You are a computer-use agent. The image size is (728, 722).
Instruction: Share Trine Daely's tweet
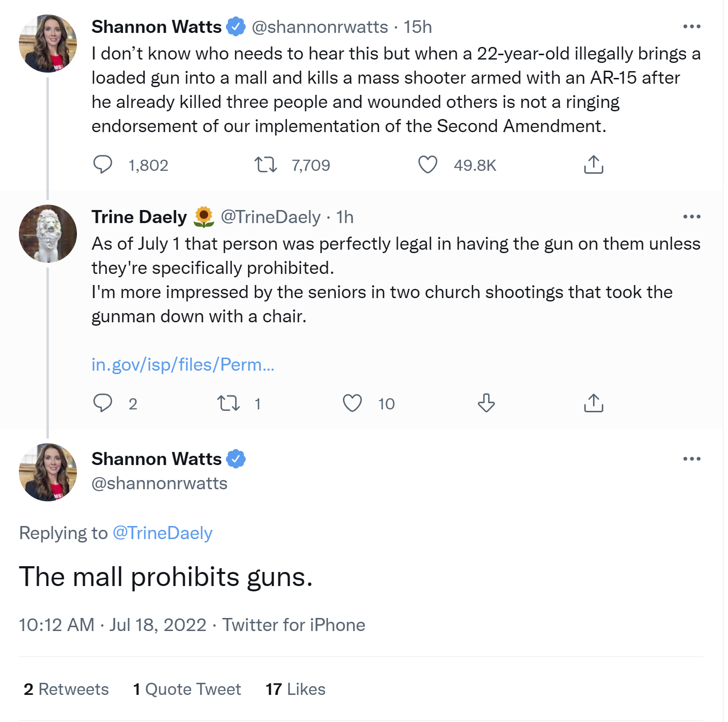pyautogui.click(x=594, y=403)
